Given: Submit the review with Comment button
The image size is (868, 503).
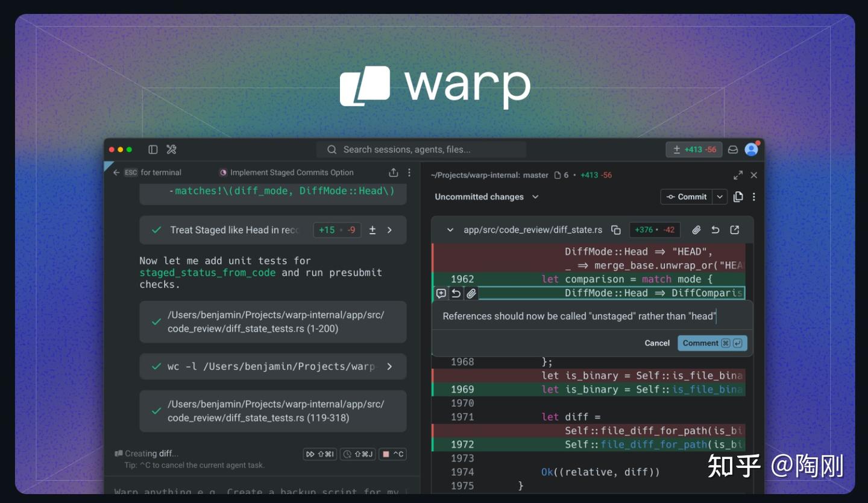Looking at the screenshot, I should point(712,343).
